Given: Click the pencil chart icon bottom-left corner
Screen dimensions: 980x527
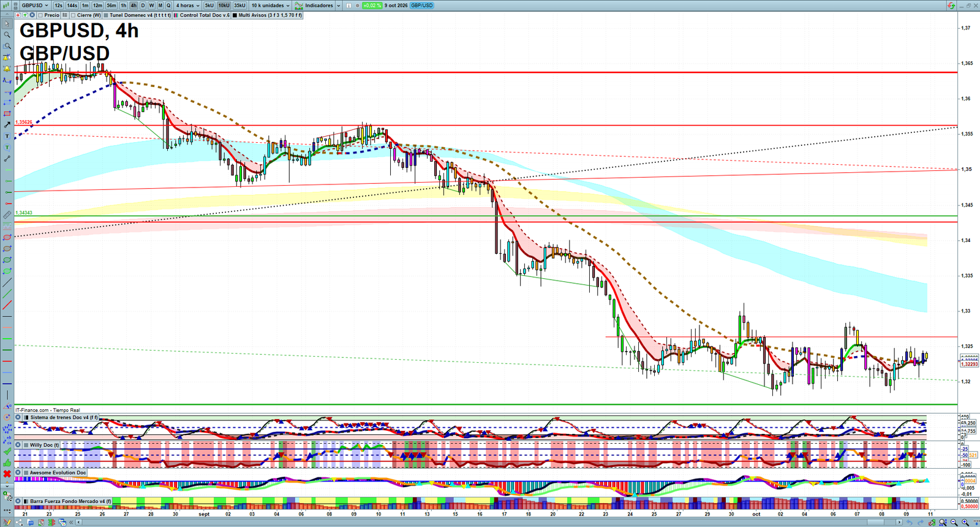Looking at the screenshot, I should coord(7,521).
